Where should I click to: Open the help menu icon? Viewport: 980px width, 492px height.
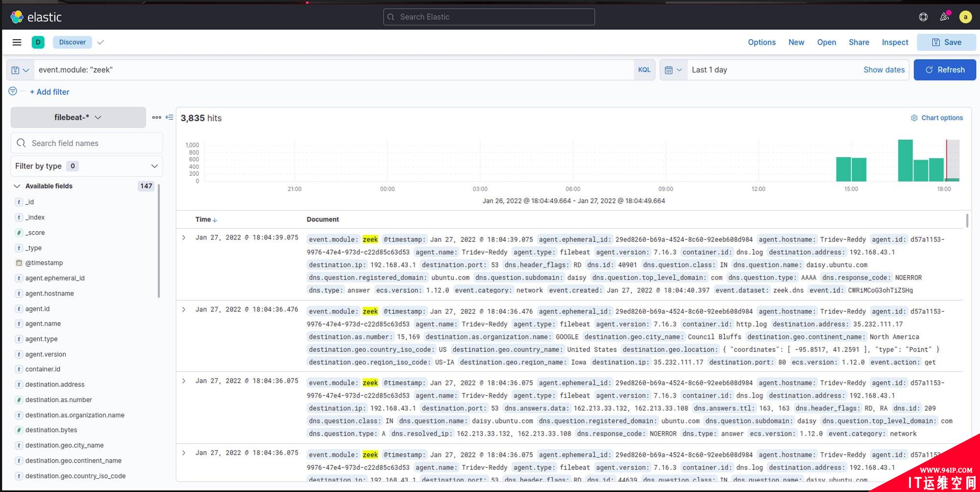(x=923, y=17)
